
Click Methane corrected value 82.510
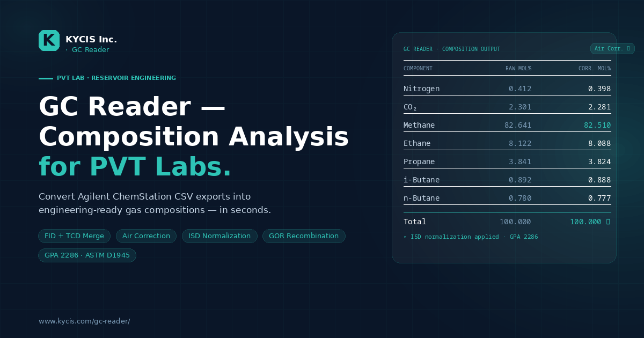(x=597, y=125)
